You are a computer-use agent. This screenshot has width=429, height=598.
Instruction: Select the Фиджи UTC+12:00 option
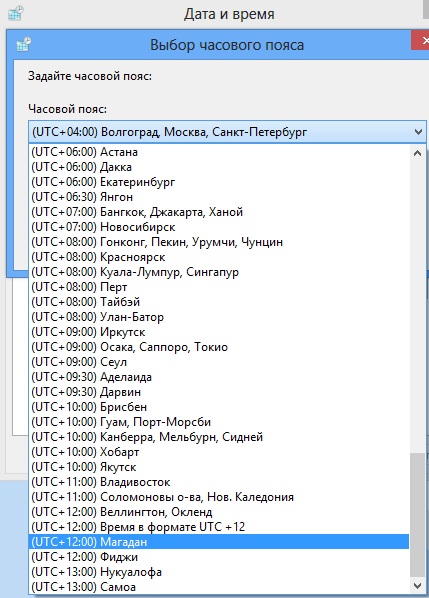(x=219, y=557)
